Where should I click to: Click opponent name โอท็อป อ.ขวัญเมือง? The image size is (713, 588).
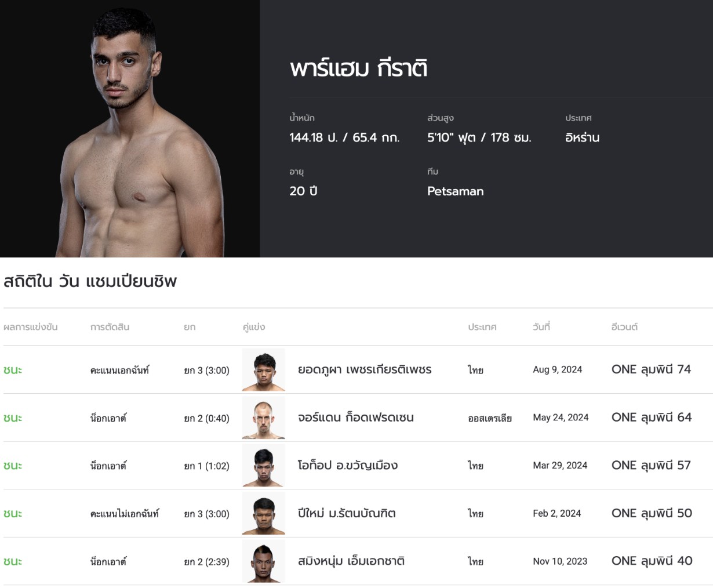[x=348, y=465]
